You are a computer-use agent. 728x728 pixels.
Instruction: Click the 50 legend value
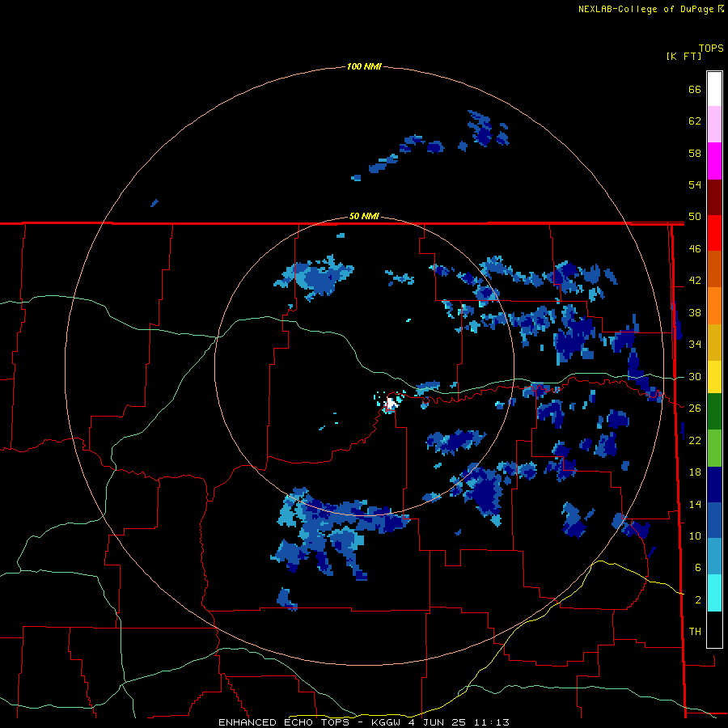click(x=695, y=217)
